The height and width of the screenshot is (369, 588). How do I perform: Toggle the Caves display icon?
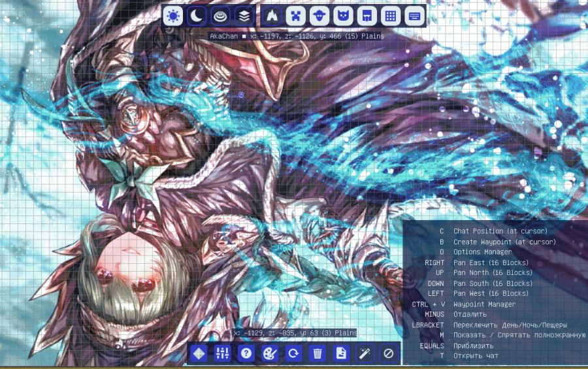coord(272,16)
